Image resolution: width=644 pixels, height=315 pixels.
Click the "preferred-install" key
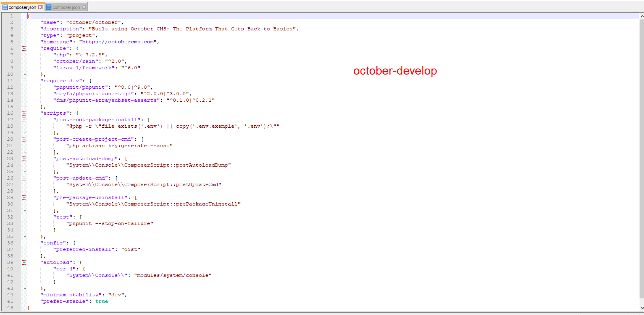point(84,249)
